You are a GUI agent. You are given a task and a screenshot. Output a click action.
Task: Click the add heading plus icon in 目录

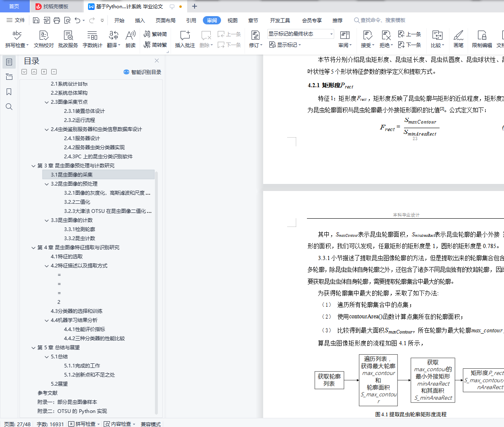tap(44, 72)
